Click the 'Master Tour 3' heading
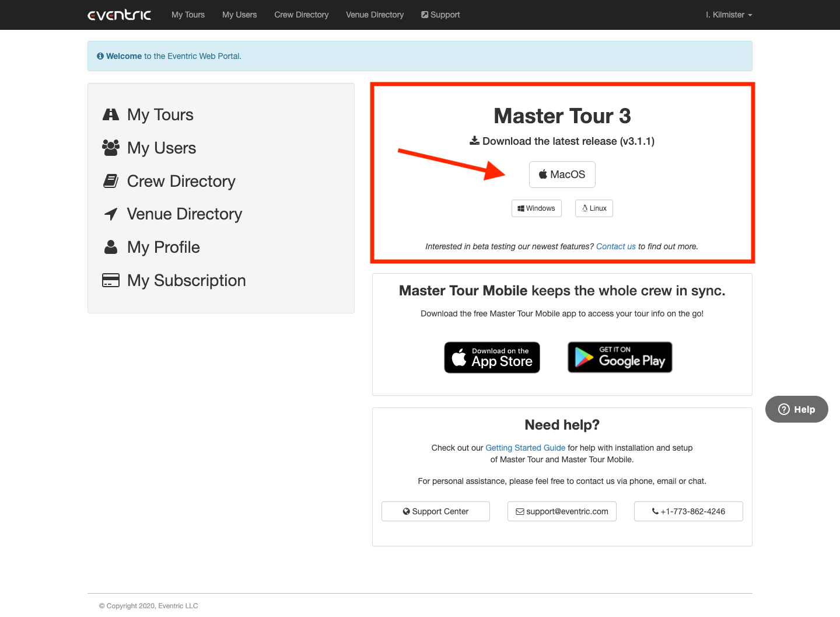The height and width of the screenshot is (617, 840). coord(562,116)
